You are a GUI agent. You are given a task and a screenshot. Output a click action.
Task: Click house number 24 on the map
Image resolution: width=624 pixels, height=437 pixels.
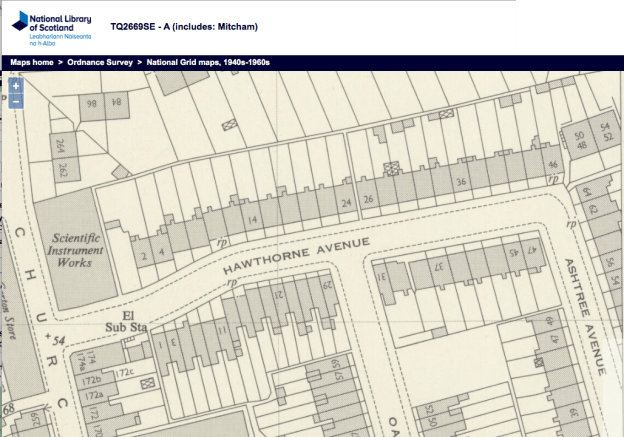[x=346, y=203]
